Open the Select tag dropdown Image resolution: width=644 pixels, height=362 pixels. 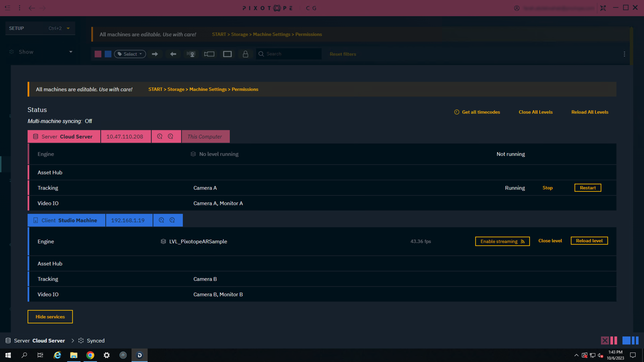[130, 54]
